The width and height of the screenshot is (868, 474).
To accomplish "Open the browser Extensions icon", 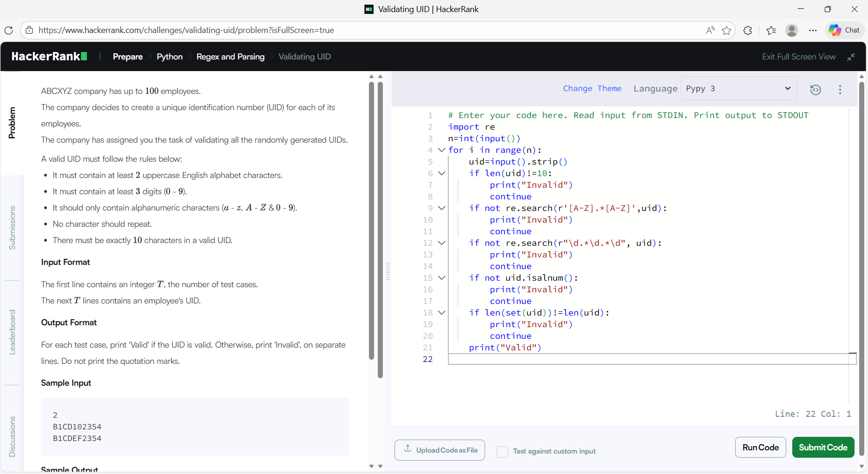I will (748, 30).
